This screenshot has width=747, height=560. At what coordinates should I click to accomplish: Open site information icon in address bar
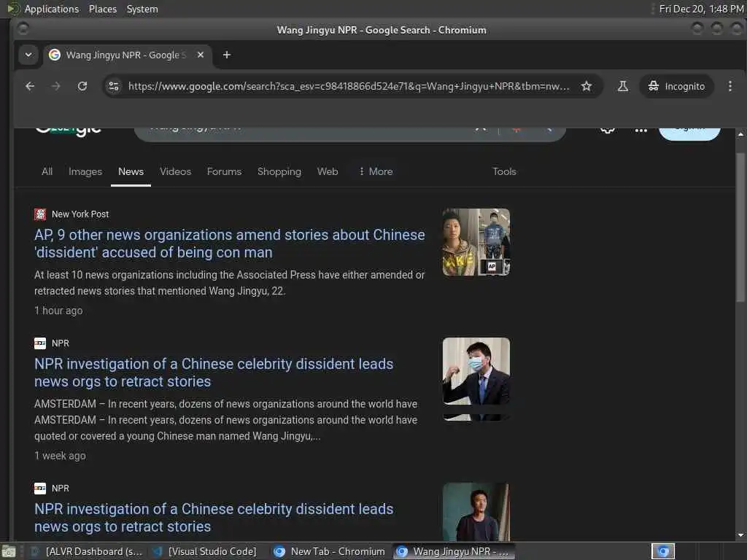(x=114, y=86)
